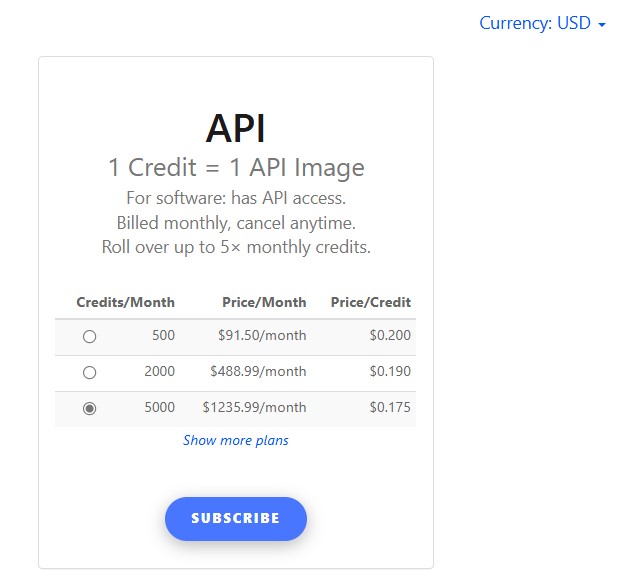The image size is (625, 587).
Task: Select the 500 credits radio button
Action: tap(90, 336)
